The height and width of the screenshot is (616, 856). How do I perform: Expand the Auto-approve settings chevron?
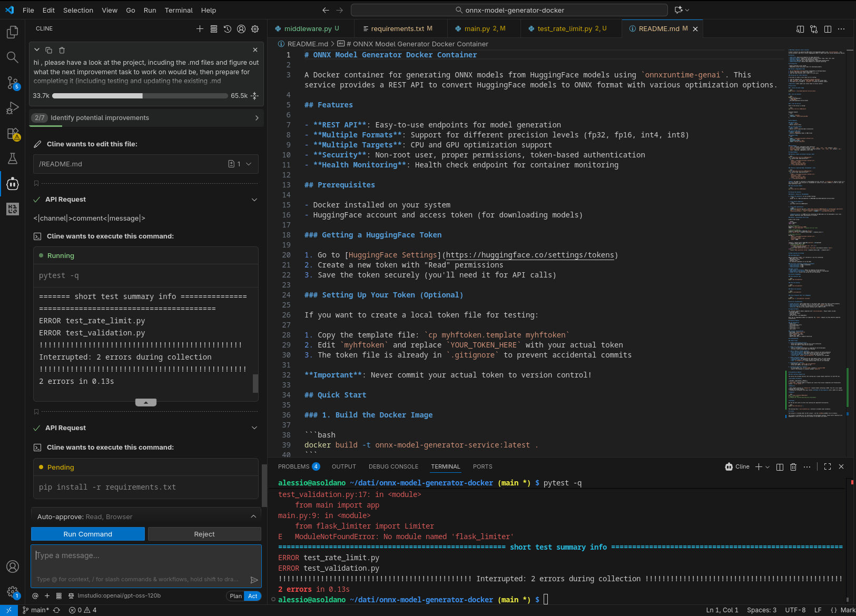pyautogui.click(x=253, y=516)
